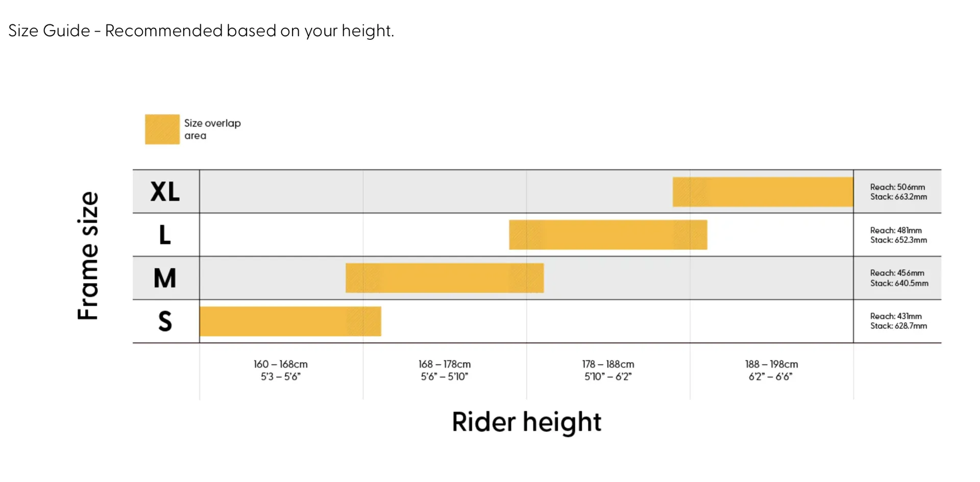Click the Size overlap area legend swatch
The height and width of the screenshot is (482, 980).
[x=162, y=129]
